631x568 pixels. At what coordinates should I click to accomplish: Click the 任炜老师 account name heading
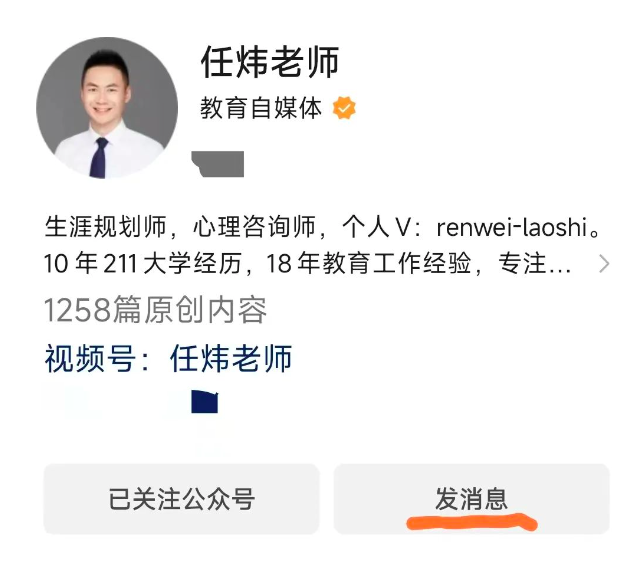270,62
